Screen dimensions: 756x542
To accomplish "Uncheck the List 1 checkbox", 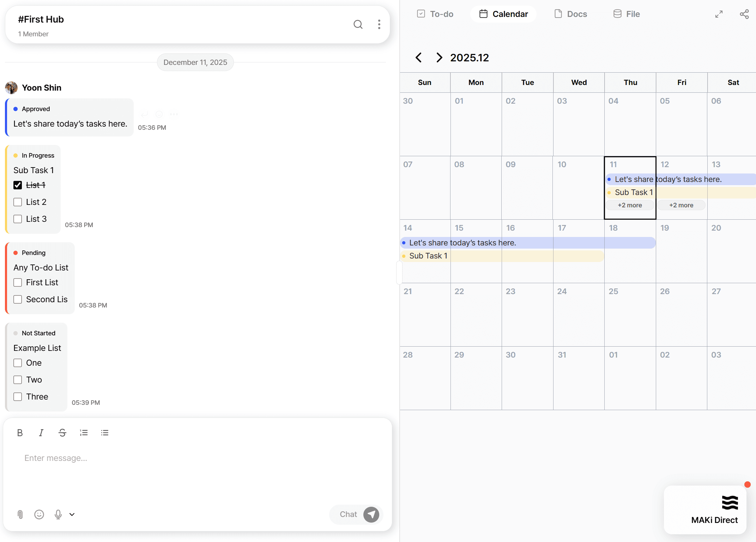I will [18, 185].
